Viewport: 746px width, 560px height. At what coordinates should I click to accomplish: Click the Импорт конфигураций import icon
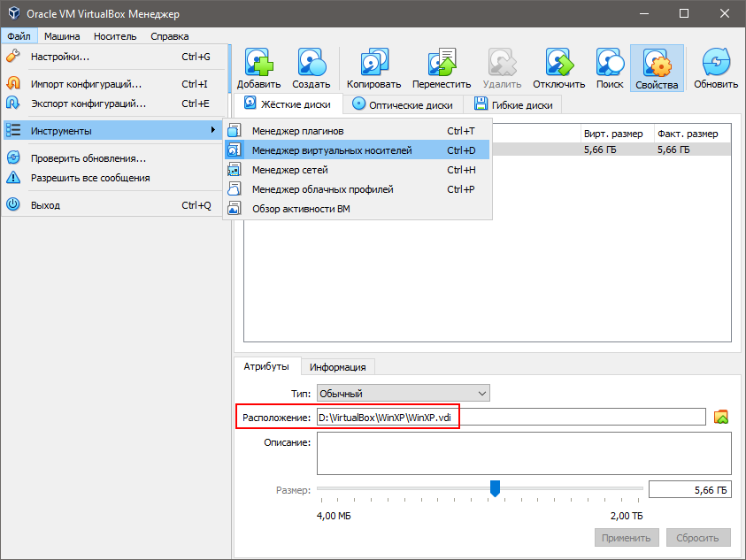13,84
